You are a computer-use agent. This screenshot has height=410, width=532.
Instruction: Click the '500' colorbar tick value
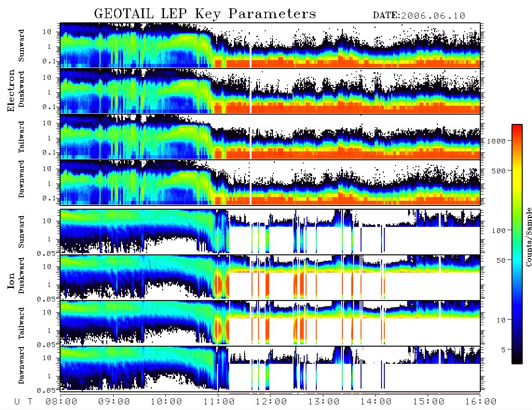tap(499, 171)
